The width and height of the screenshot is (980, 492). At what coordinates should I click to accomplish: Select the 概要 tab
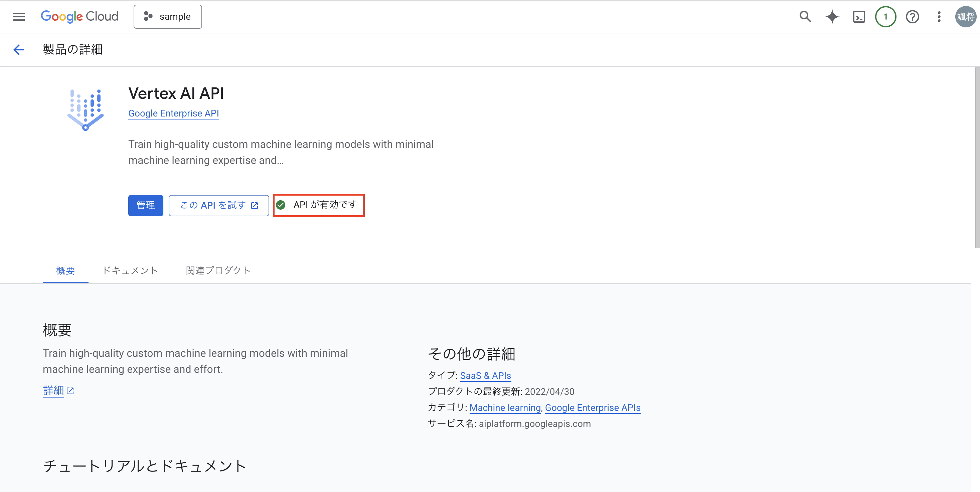(65, 270)
